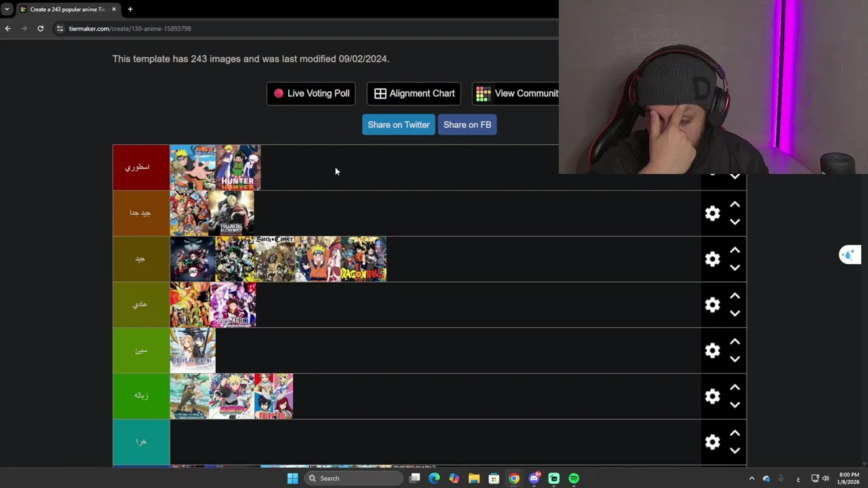
Task: Open the Windows Start menu
Action: point(292,479)
